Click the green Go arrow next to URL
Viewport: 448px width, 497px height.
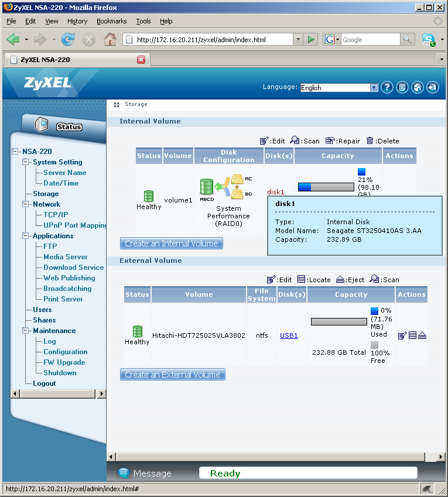pyautogui.click(x=311, y=40)
